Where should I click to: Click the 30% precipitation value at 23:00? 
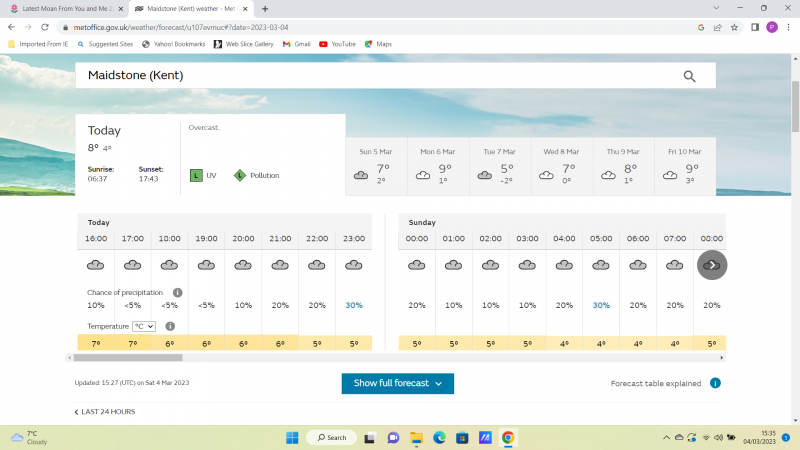click(x=354, y=305)
